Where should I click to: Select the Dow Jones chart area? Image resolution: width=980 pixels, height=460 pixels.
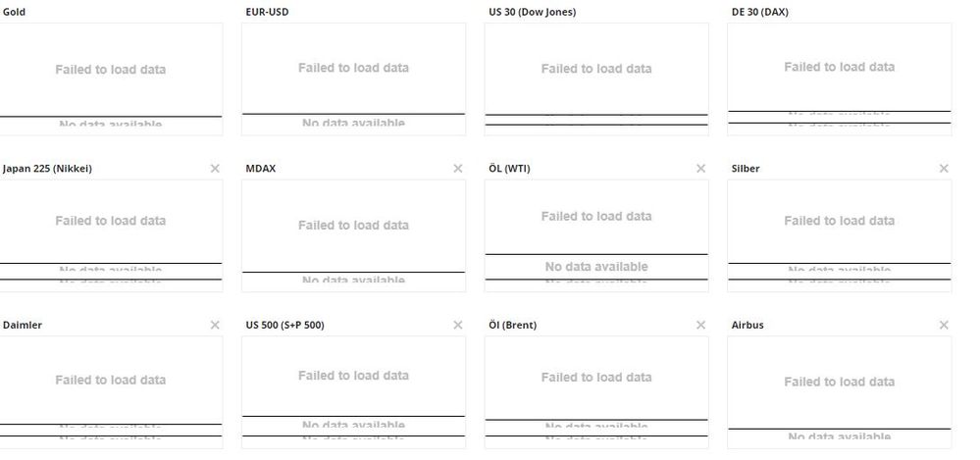tap(596, 70)
